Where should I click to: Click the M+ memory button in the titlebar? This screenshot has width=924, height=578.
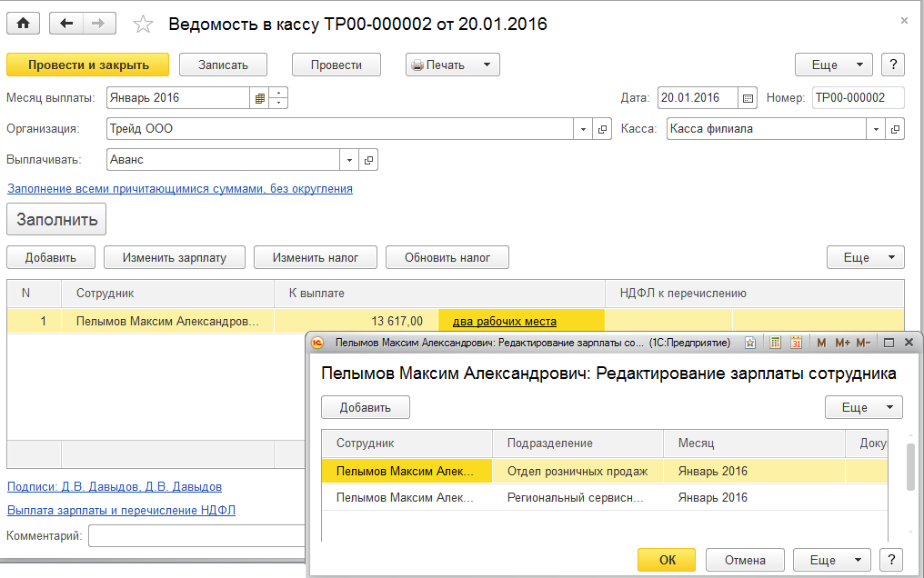tap(841, 343)
